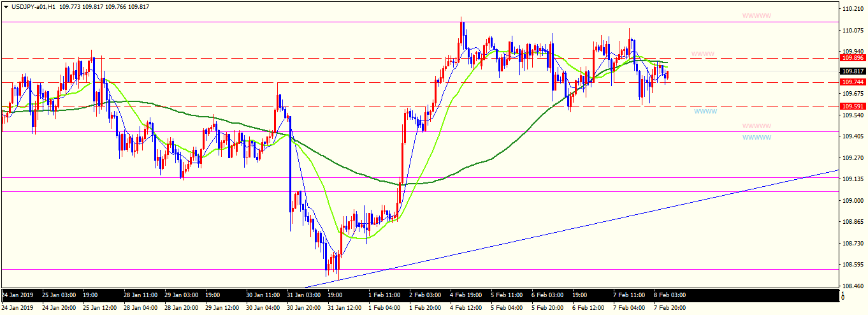Click the 110.210 price axis label
The image size is (868, 315).
[x=853, y=9]
